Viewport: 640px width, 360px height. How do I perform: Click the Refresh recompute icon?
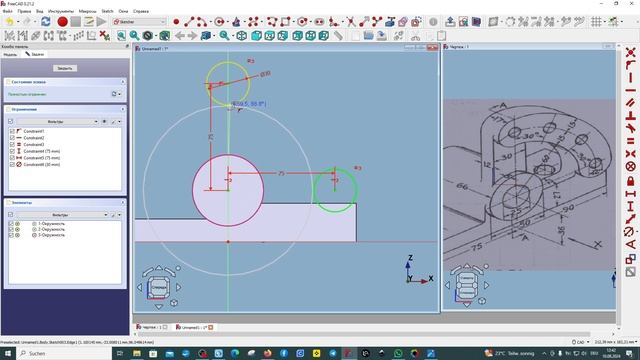coord(46,22)
